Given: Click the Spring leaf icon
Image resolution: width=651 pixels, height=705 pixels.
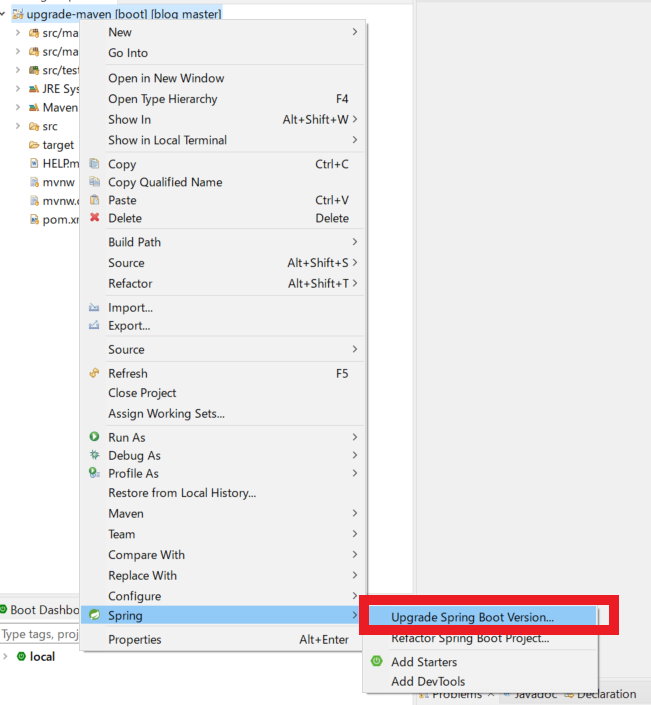Looking at the screenshot, I should pos(94,615).
